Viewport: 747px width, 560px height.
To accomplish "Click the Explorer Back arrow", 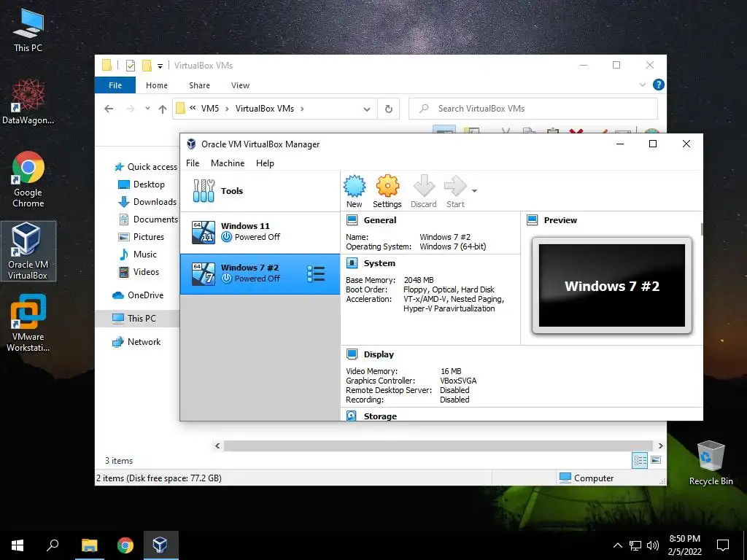I will [x=109, y=109].
